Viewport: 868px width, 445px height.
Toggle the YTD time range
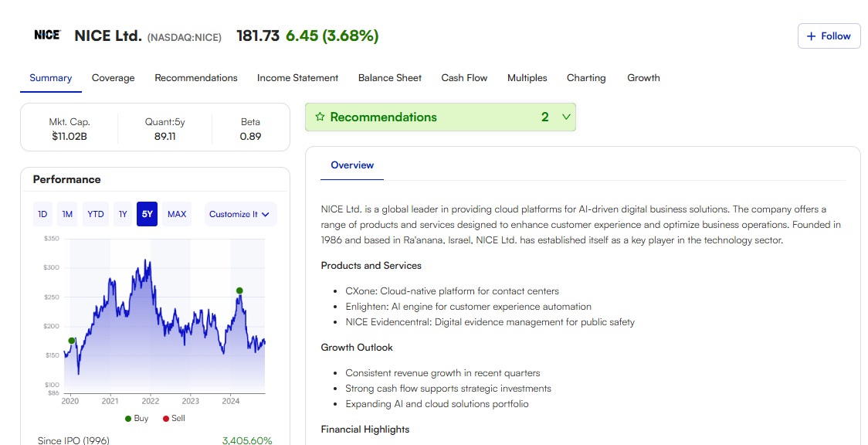[95, 214]
